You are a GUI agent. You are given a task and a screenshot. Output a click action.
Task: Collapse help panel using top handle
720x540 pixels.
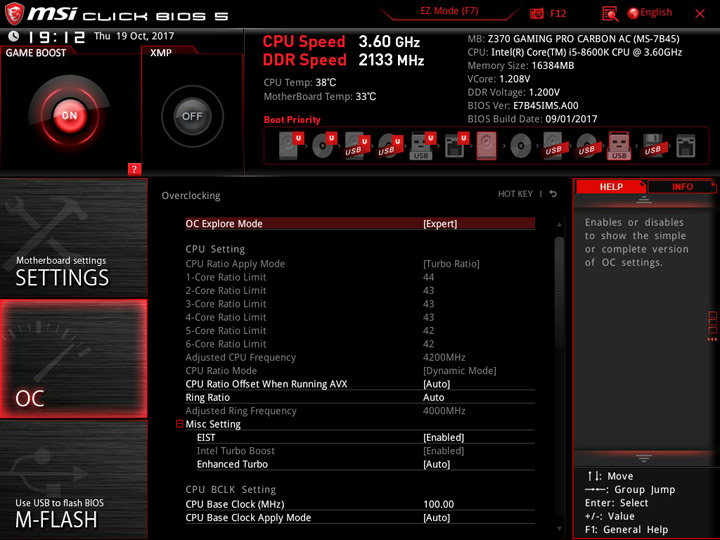click(x=644, y=200)
